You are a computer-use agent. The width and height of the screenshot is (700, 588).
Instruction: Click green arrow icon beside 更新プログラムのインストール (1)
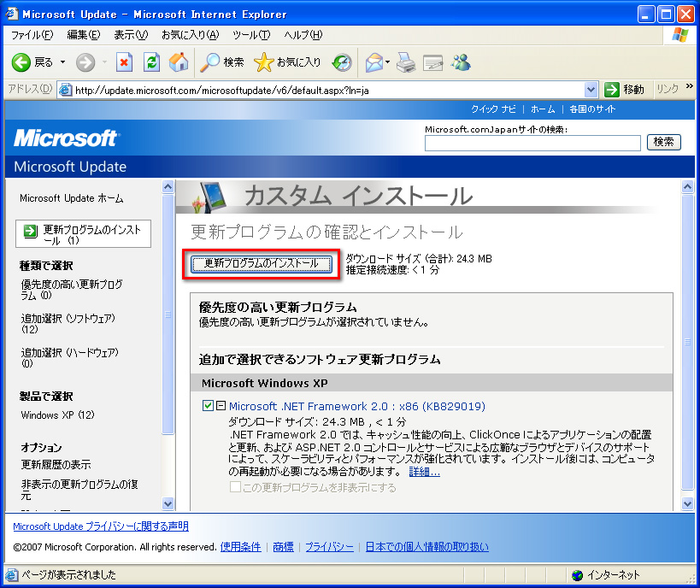(x=31, y=231)
